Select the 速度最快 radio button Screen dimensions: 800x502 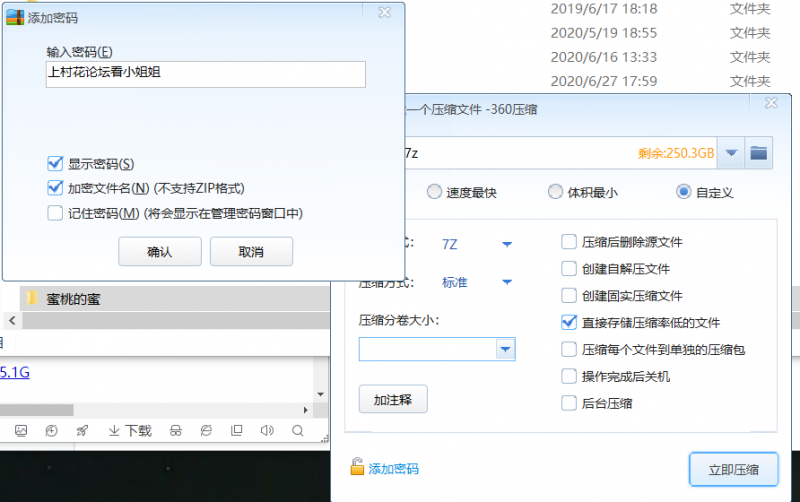coord(434,192)
